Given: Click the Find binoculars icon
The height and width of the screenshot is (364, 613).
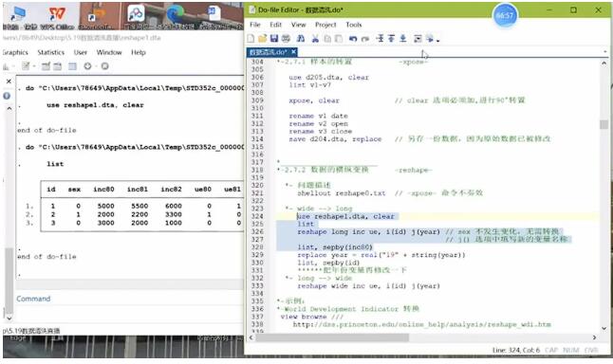Looking at the screenshot, I should tap(301, 38).
